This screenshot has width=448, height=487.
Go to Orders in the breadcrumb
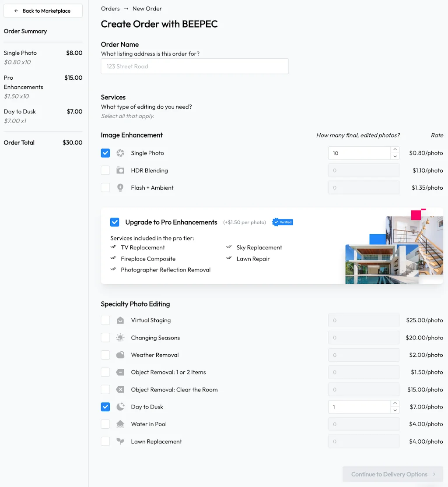click(x=110, y=9)
